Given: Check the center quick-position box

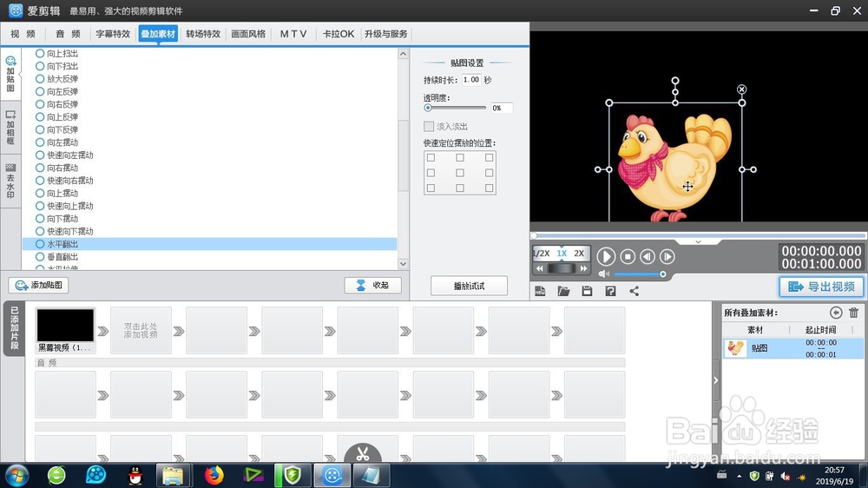Looking at the screenshot, I should tap(460, 173).
